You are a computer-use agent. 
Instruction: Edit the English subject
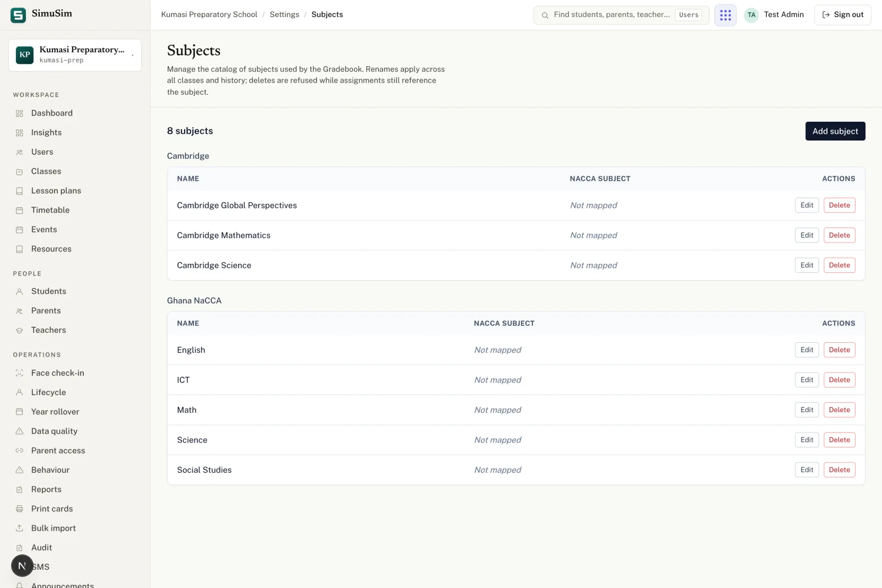coord(807,350)
